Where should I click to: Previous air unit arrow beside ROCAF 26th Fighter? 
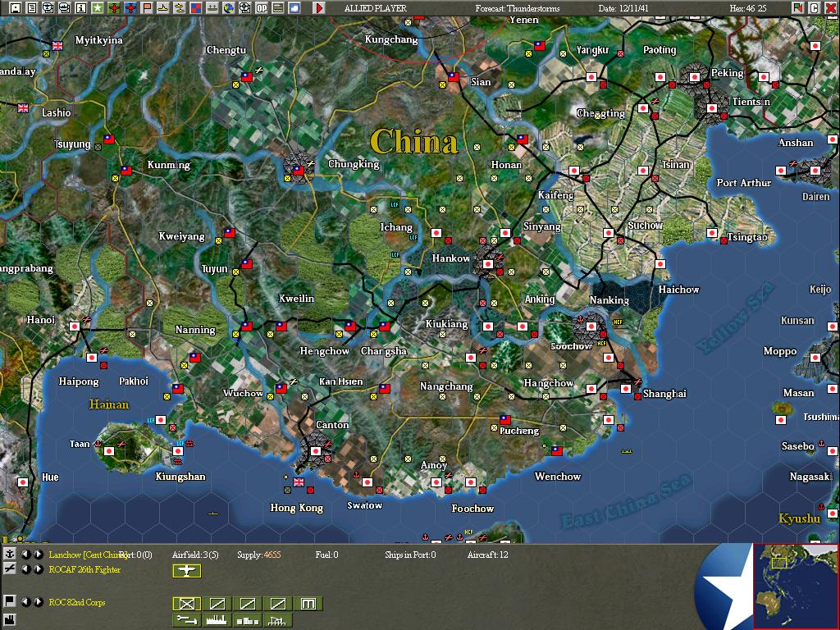click(x=26, y=569)
